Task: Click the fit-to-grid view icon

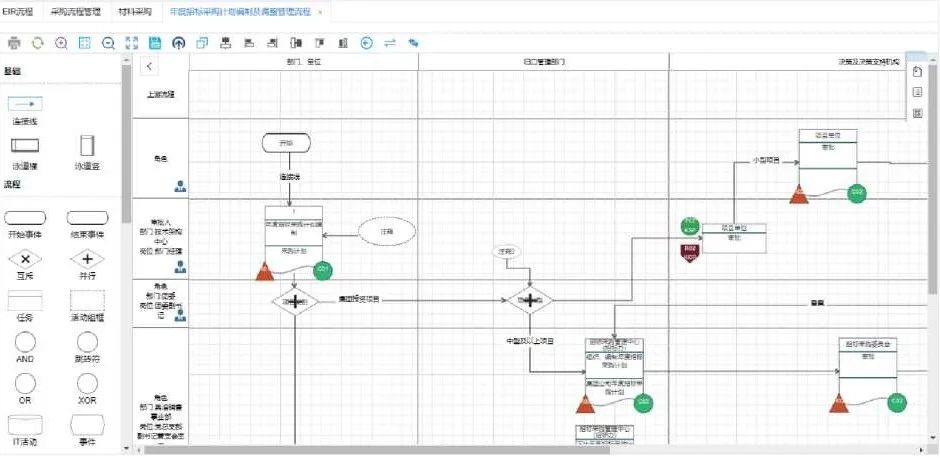Action: pos(85,43)
